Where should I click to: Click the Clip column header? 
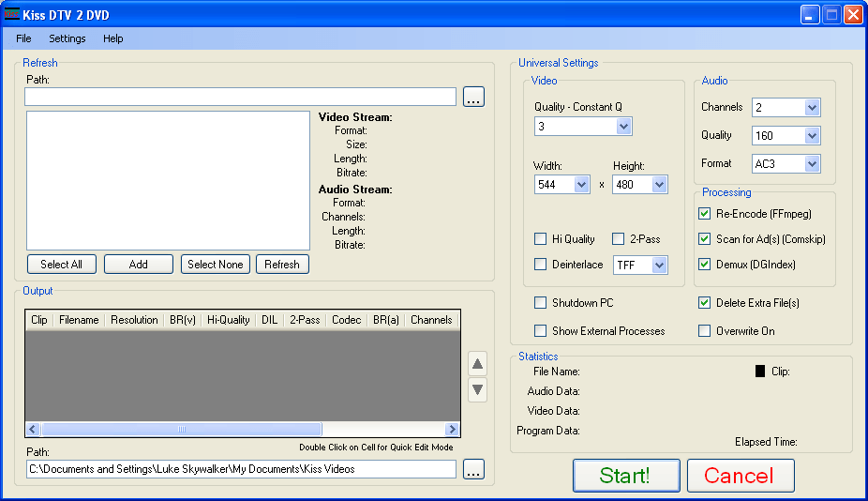[38, 320]
